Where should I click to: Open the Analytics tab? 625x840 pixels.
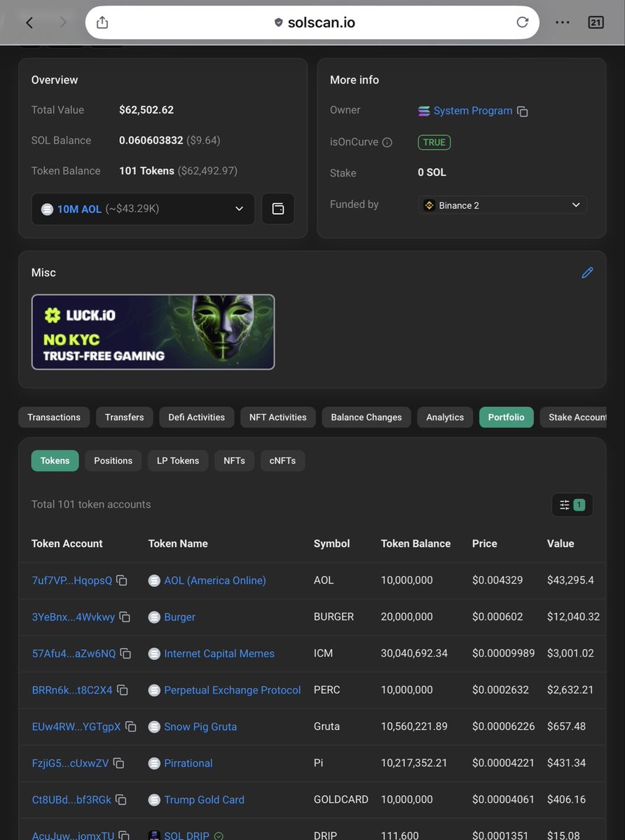tap(445, 417)
